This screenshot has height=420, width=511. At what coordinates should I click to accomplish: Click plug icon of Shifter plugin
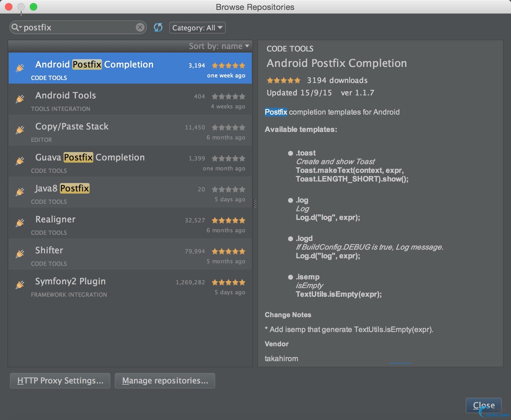click(20, 254)
